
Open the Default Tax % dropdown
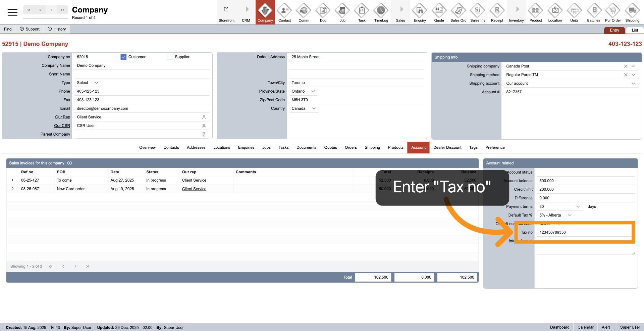(569, 215)
